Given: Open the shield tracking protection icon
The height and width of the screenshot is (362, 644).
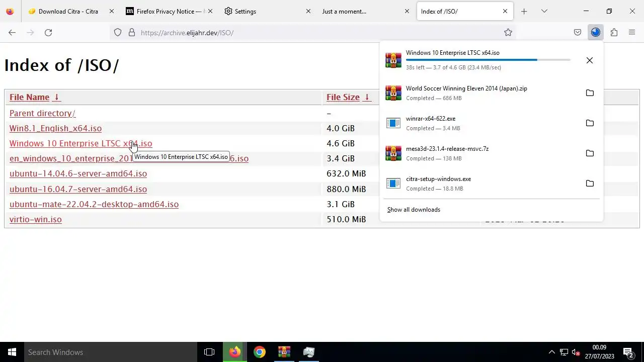Looking at the screenshot, I should (x=118, y=32).
